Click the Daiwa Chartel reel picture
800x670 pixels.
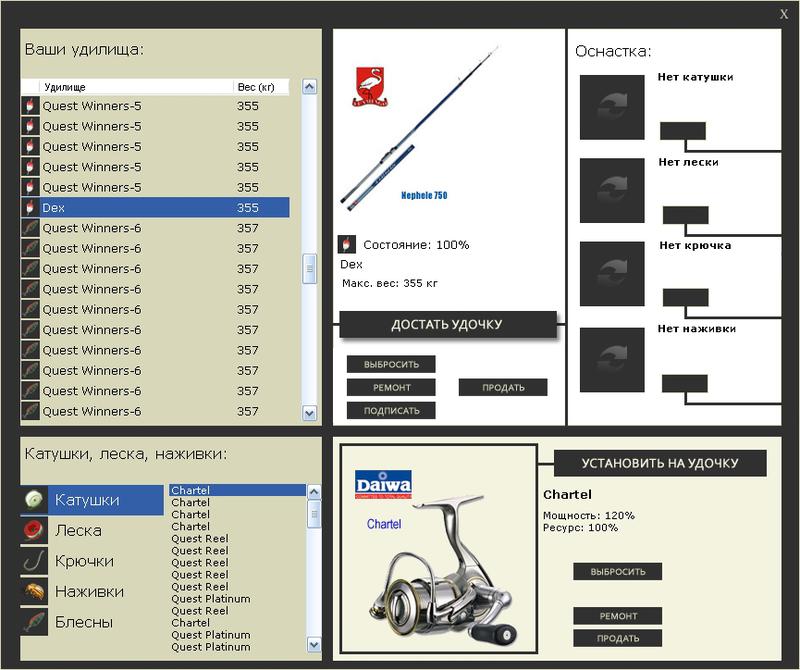(439, 549)
